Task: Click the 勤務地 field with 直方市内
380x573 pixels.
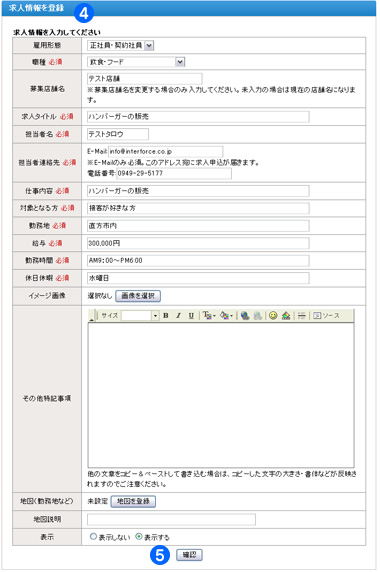Action: [x=198, y=226]
